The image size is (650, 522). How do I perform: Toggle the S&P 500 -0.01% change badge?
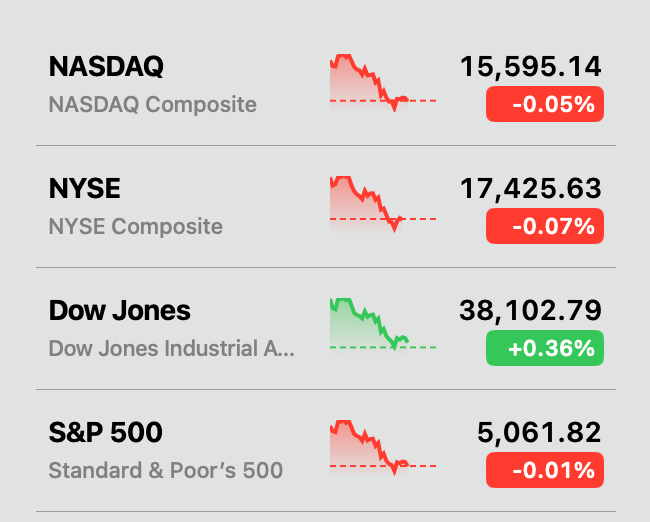[545, 470]
